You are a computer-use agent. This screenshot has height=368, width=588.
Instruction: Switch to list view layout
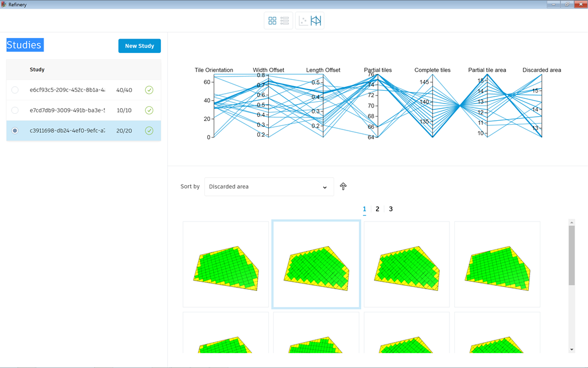pyautogui.click(x=285, y=21)
